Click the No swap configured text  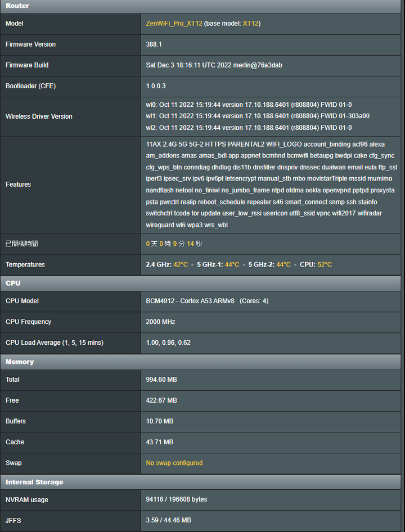[174, 463]
